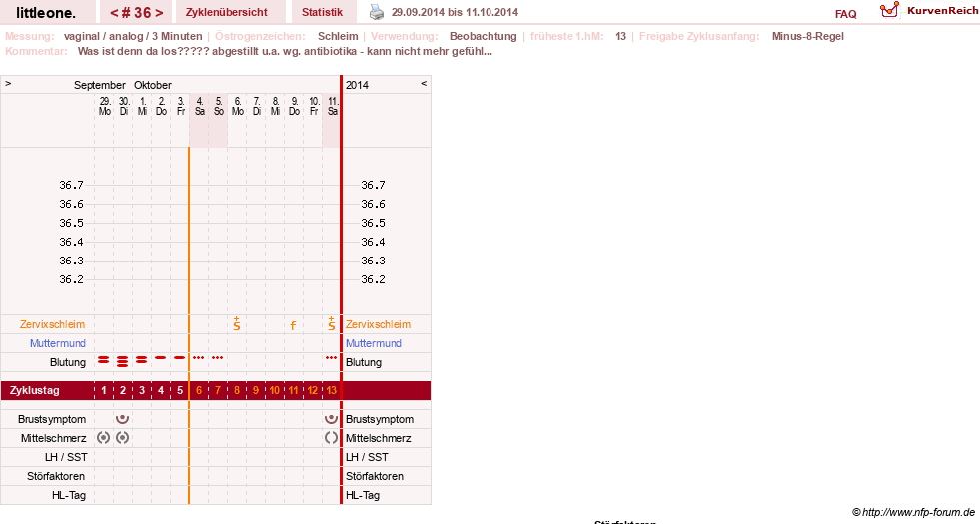980x524 pixels.
Task: Open the Statistik tab
Action: 322,13
